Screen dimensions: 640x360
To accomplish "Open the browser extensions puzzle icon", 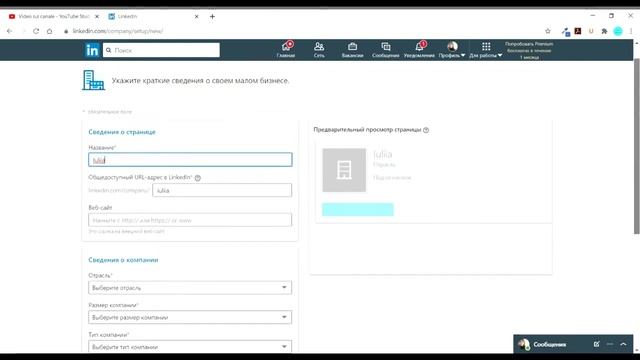I will 604,31.
